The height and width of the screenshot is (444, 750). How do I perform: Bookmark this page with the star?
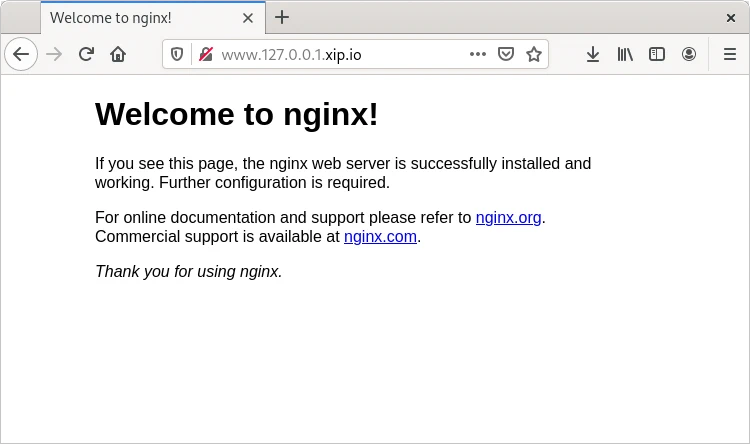tap(534, 55)
